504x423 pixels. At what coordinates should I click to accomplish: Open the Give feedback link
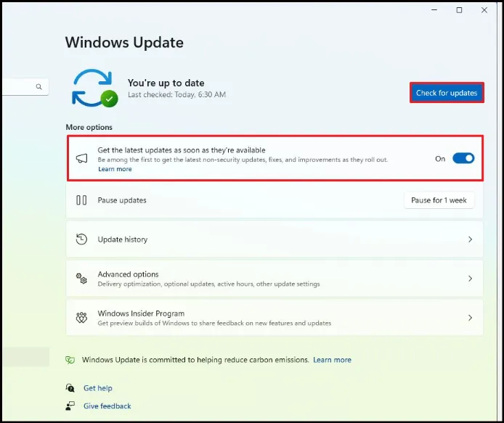pos(107,406)
